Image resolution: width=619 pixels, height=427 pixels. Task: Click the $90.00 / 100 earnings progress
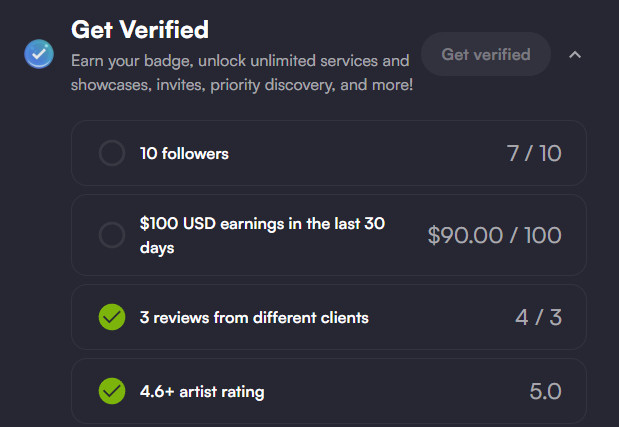(494, 235)
